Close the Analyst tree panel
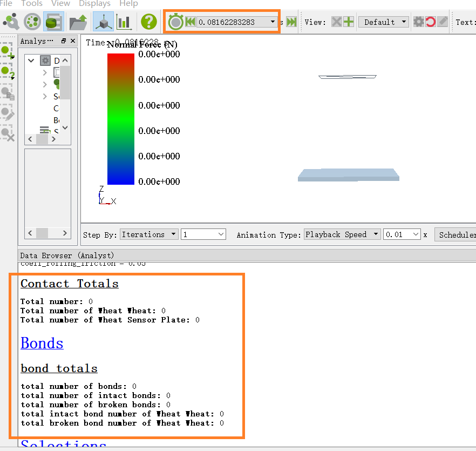 [72, 41]
